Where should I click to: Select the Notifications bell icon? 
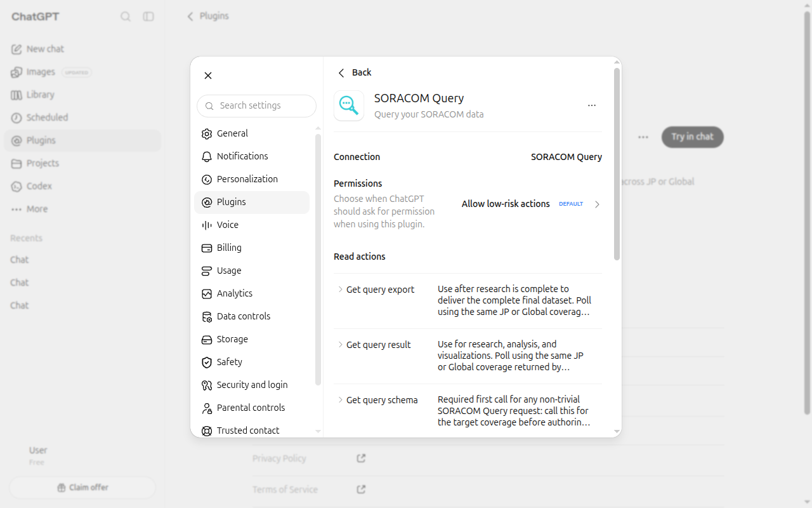click(x=207, y=156)
